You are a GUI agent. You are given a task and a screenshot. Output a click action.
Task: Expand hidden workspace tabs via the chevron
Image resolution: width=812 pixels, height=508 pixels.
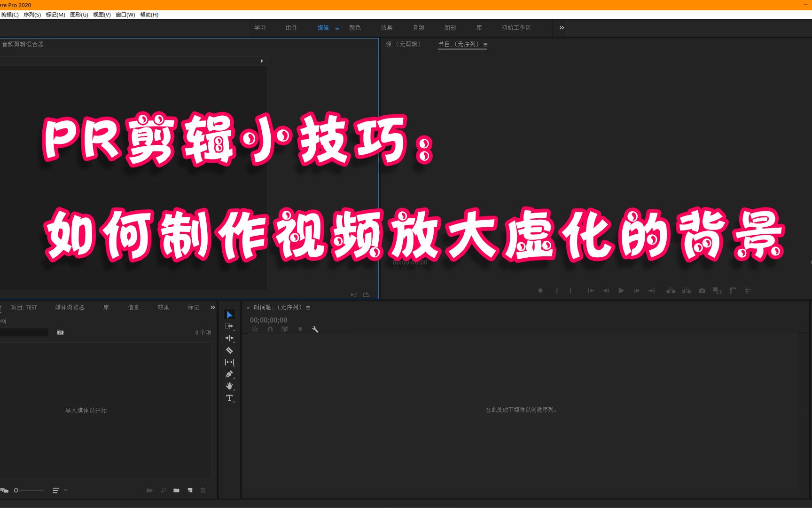pyautogui.click(x=561, y=28)
